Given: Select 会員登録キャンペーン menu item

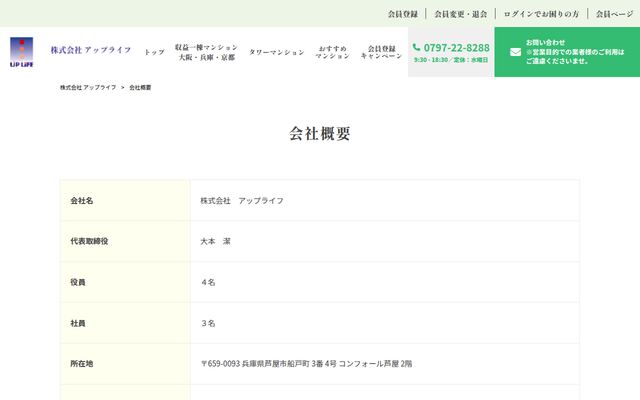Looking at the screenshot, I should pos(381,52).
